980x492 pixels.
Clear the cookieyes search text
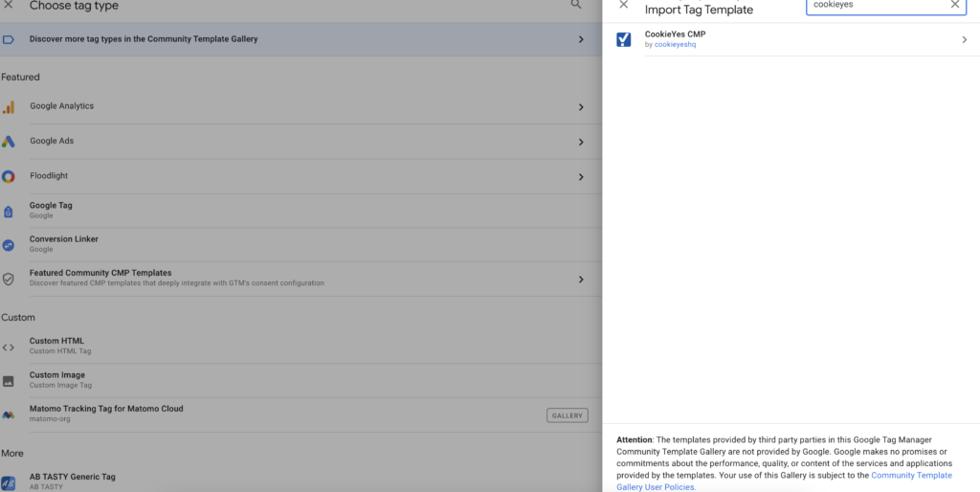(954, 5)
